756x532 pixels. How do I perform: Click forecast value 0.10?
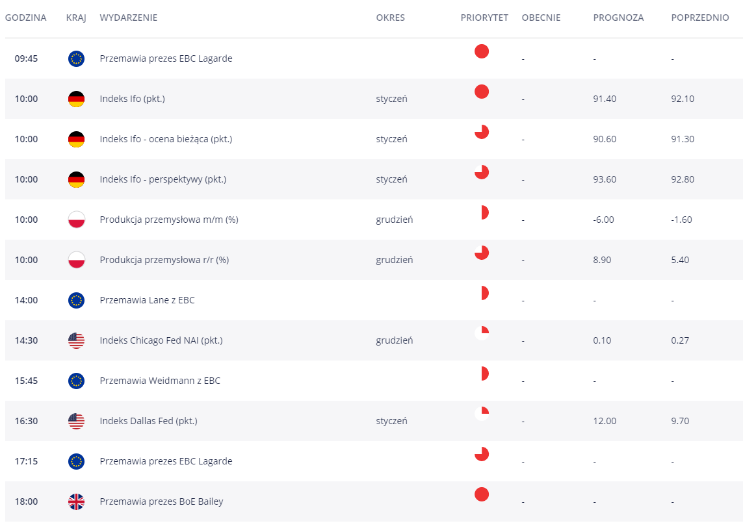(x=602, y=340)
